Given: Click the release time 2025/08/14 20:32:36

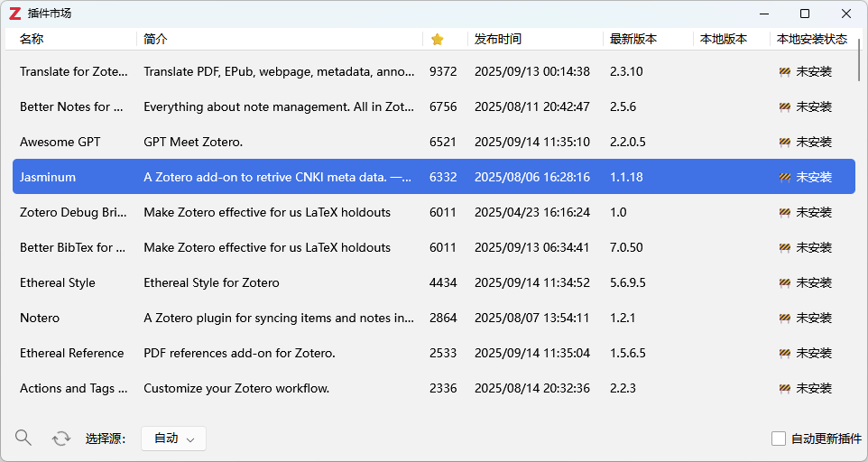Looking at the screenshot, I should 532,388.
